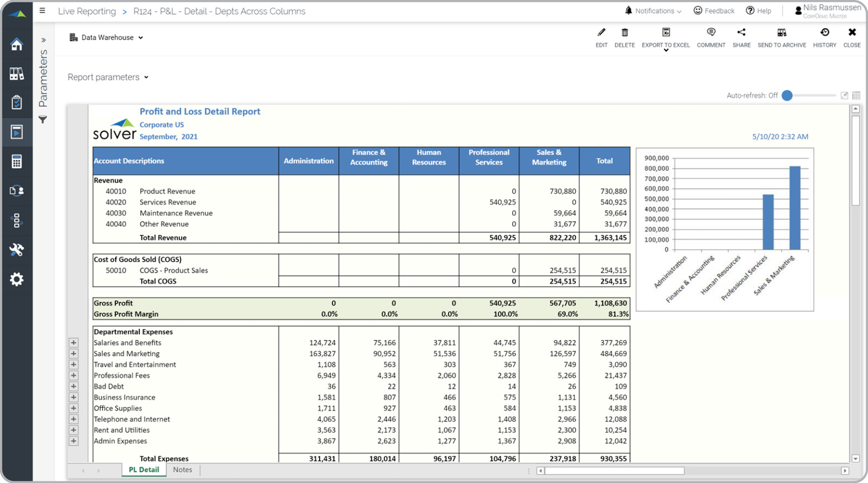This screenshot has height=483, width=868.
Task: Click the Edit pencil icon
Action: pos(601,33)
